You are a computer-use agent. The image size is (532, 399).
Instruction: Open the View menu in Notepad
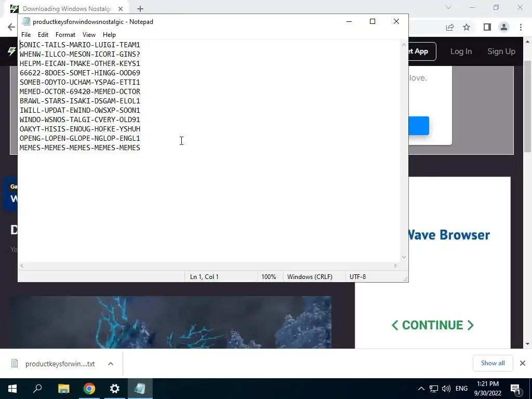89,35
